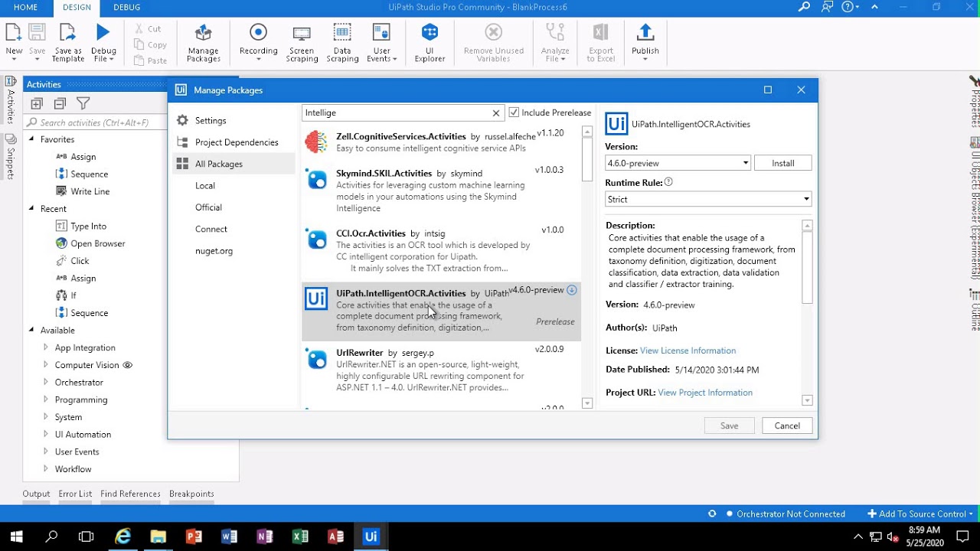Click Cancel in Manage Packages

click(x=786, y=425)
